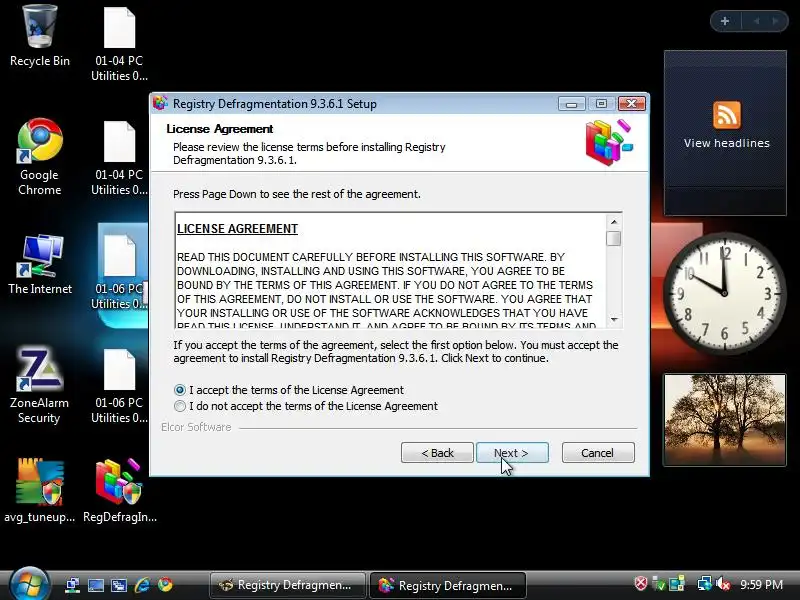Click Switch between windows quick launch icon
The height and width of the screenshot is (600, 800).
coord(119,585)
